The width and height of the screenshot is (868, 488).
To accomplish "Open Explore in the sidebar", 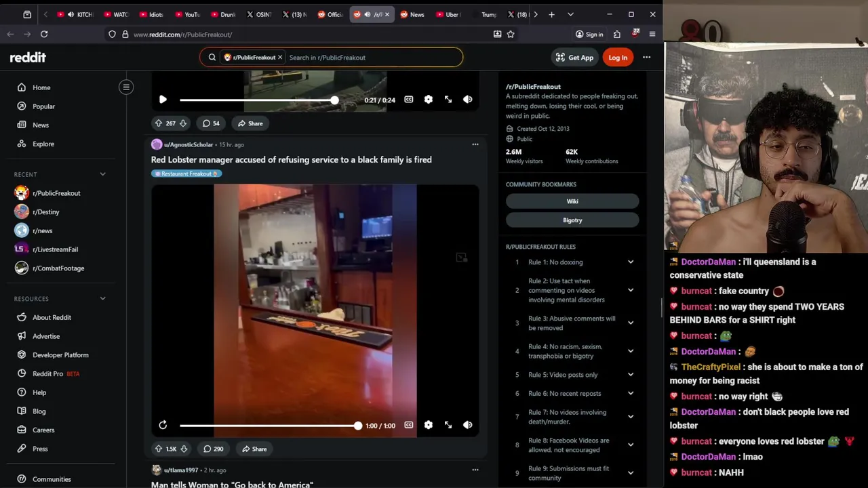I will pos(43,144).
